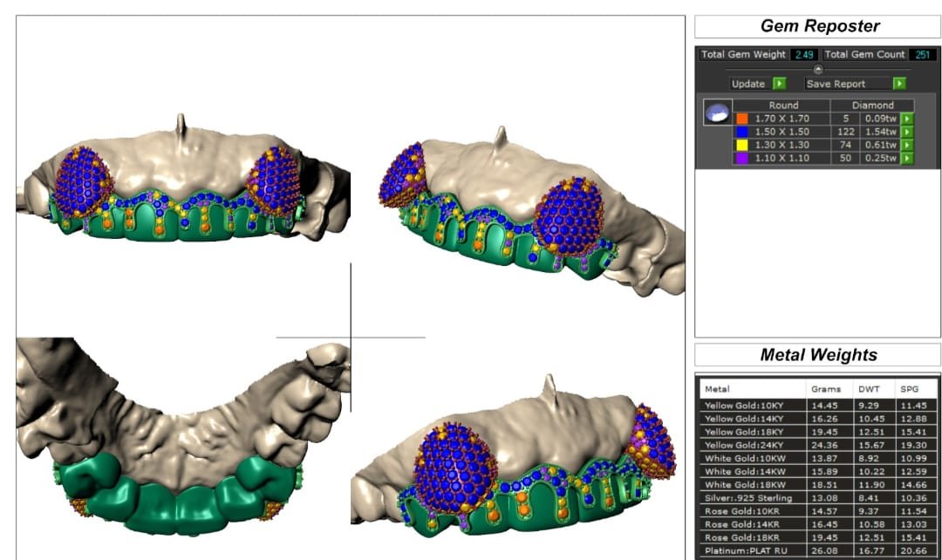Click the Round column header
The width and height of the screenshot is (942, 560).
pos(783,106)
